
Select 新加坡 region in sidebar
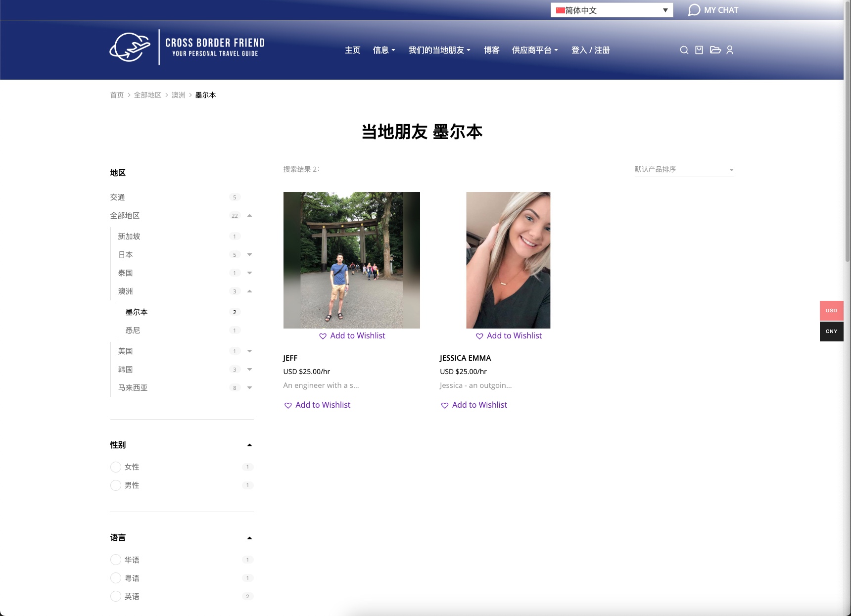(129, 237)
